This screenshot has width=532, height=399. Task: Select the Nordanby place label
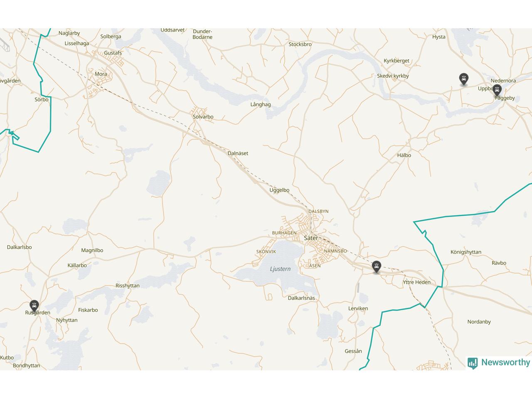pos(479,322)
